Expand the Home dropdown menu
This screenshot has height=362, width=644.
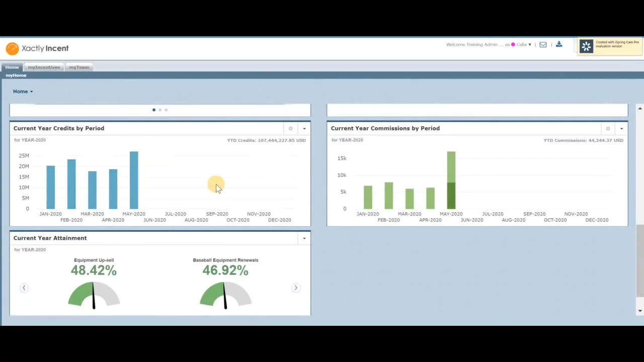coord(23,92)
